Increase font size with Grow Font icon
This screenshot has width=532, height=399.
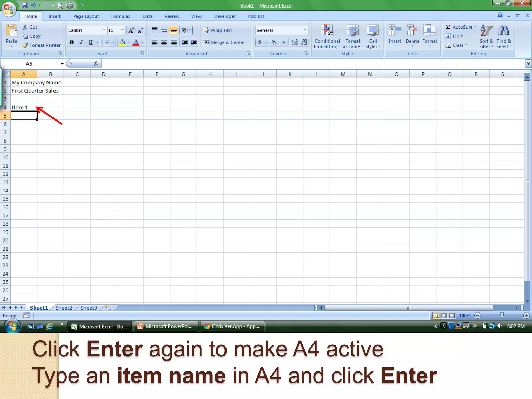(131, 30)
